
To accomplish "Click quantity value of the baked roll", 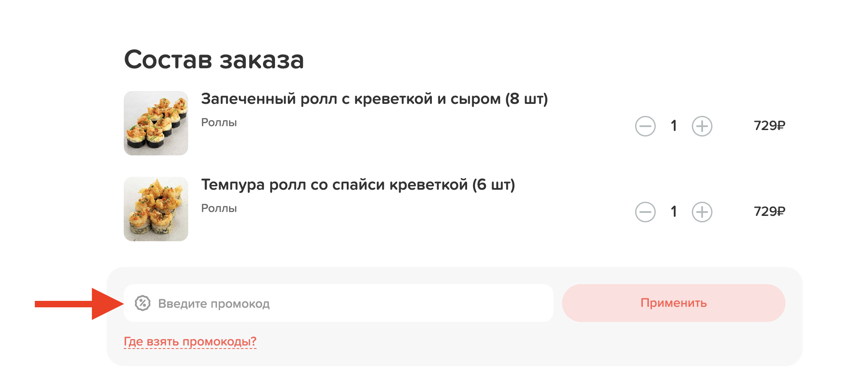I will 673,126.
